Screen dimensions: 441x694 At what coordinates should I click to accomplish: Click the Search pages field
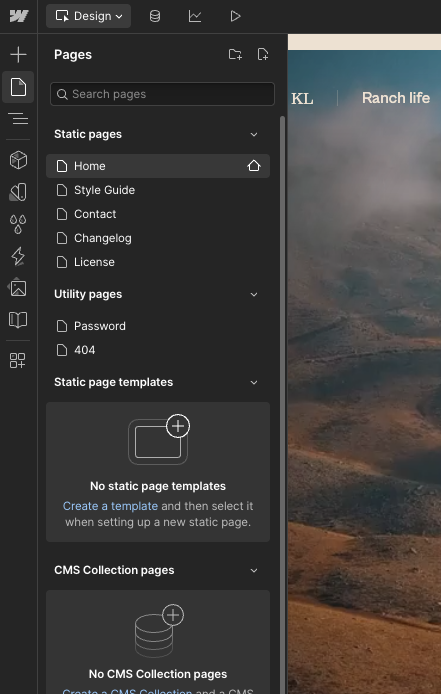coord(162,94)
